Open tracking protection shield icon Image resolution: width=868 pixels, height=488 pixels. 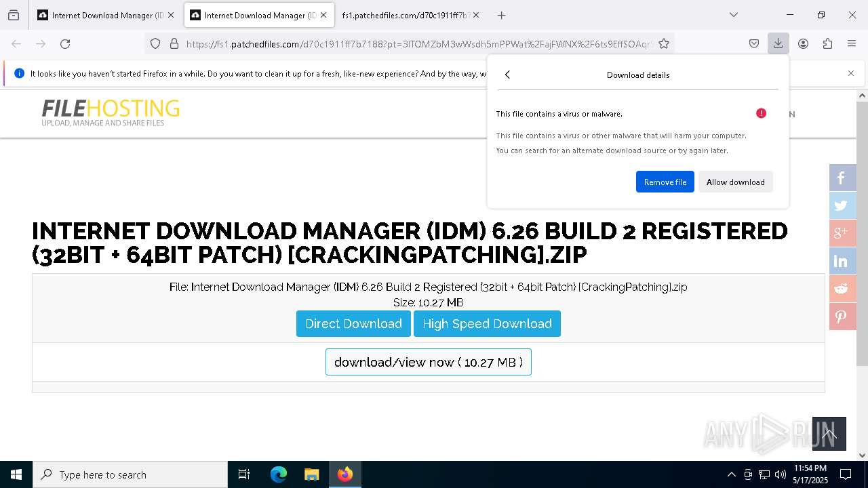[155, 43]
